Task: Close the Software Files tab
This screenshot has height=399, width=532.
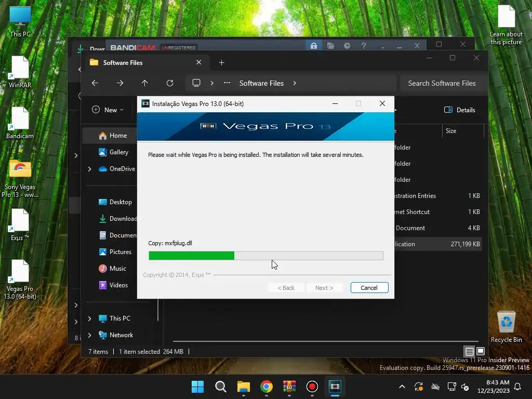Action: (x=199, y=62)
